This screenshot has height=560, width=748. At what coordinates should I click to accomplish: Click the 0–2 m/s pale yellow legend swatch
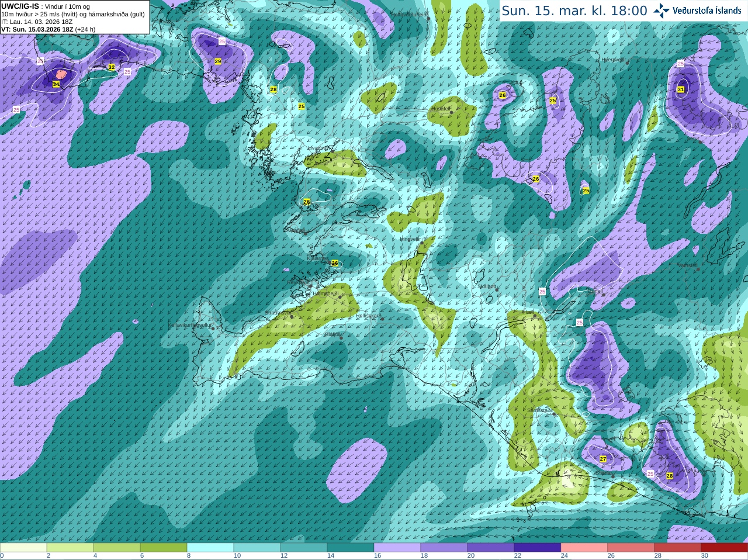tap(23, 548)
